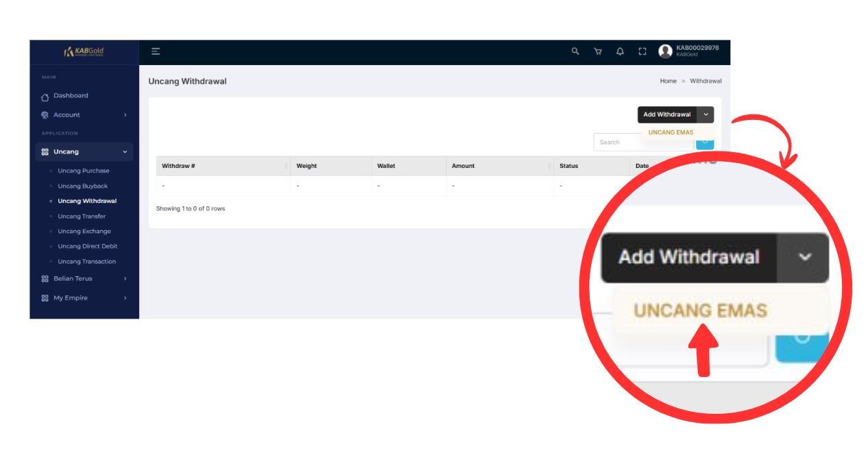Expand the Belian Terus chevron
The image size is (868, 455).
(x=125, y=279)
